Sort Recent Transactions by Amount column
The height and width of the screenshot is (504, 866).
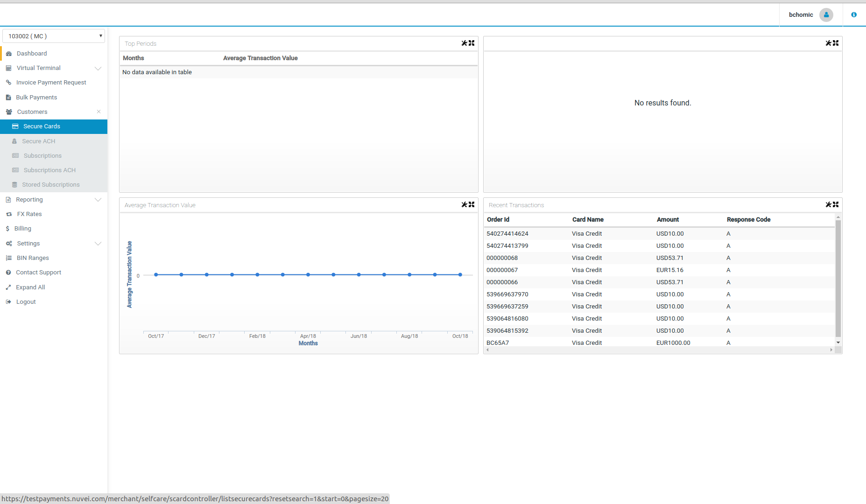click(668, 219)
